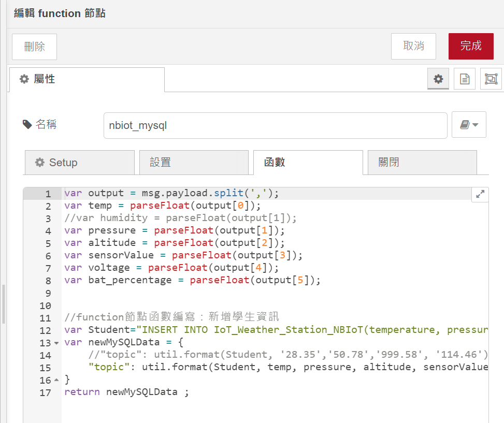
Task: Click the commented humidity line 3
Action: tap(180, 218)
